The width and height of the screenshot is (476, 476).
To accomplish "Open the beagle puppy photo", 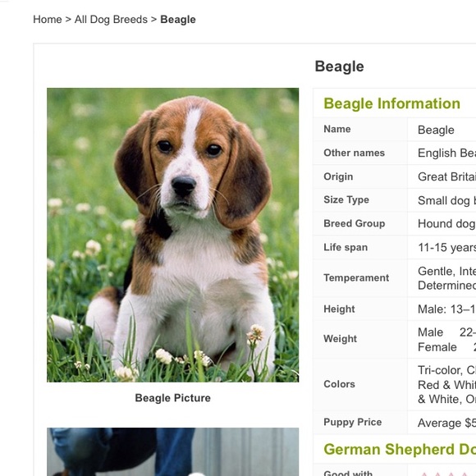I will click(172, 235).
